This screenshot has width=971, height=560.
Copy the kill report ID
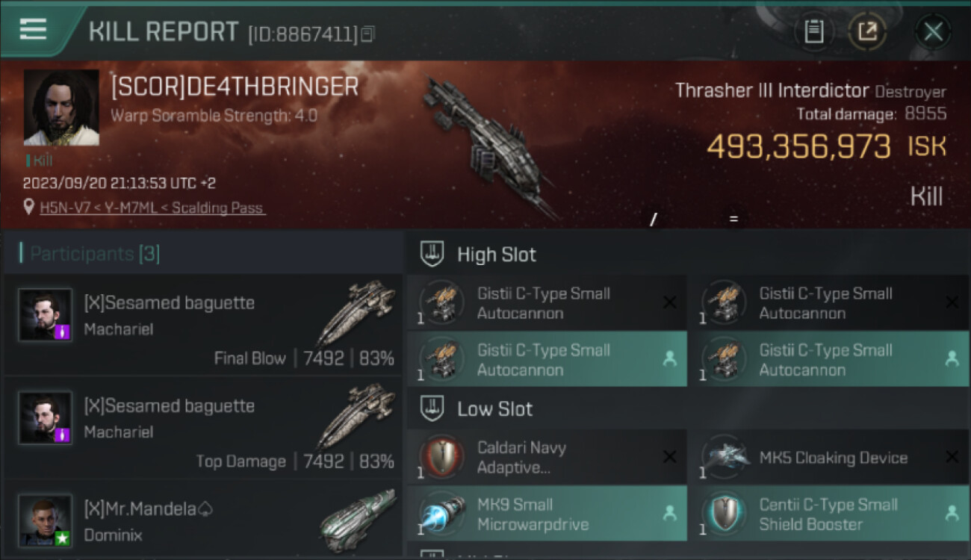point(367,34)
